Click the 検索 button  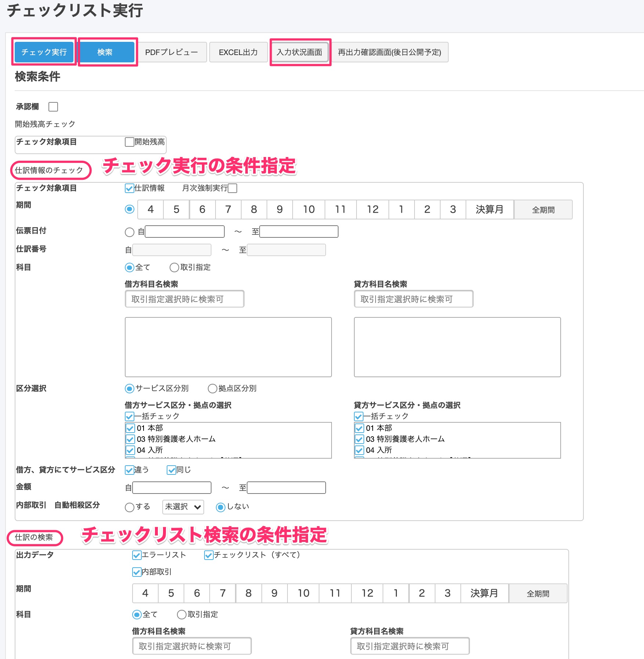pos(107,52)
